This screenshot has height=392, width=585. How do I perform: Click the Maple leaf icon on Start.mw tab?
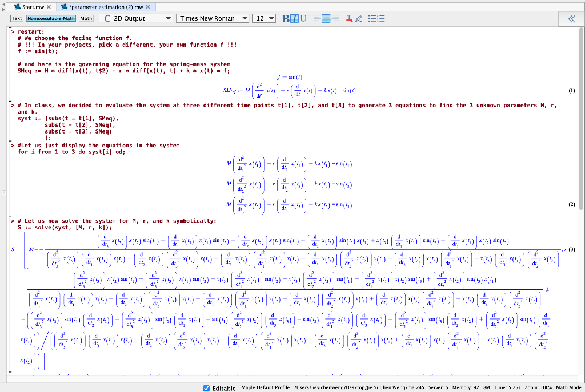[x=17, y=7]
